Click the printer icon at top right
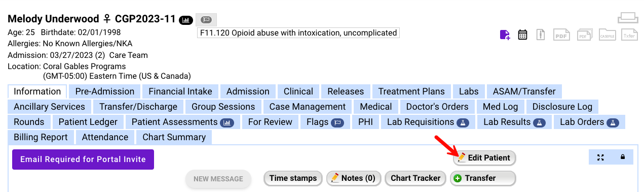The width and height of the screenshot is (644, 192). [627, 18]
